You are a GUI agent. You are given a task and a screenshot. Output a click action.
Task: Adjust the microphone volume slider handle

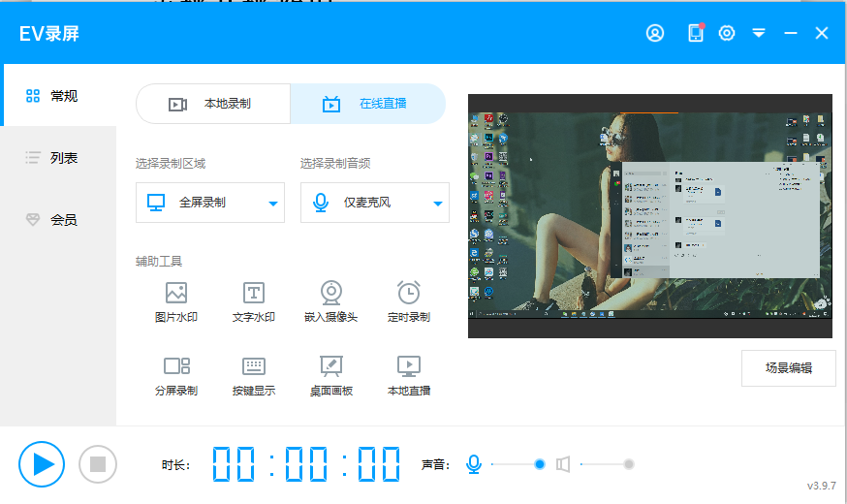coord(539,464)
